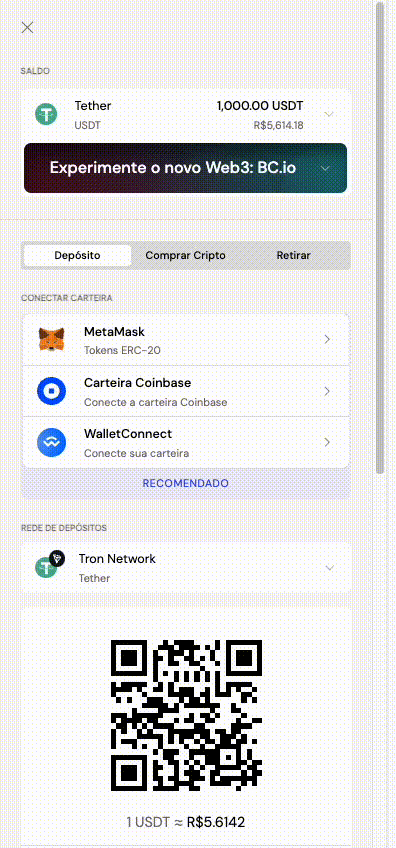396x848 pixels.
Task: Switch to the Depósito tab
Action: click(77, 255)
